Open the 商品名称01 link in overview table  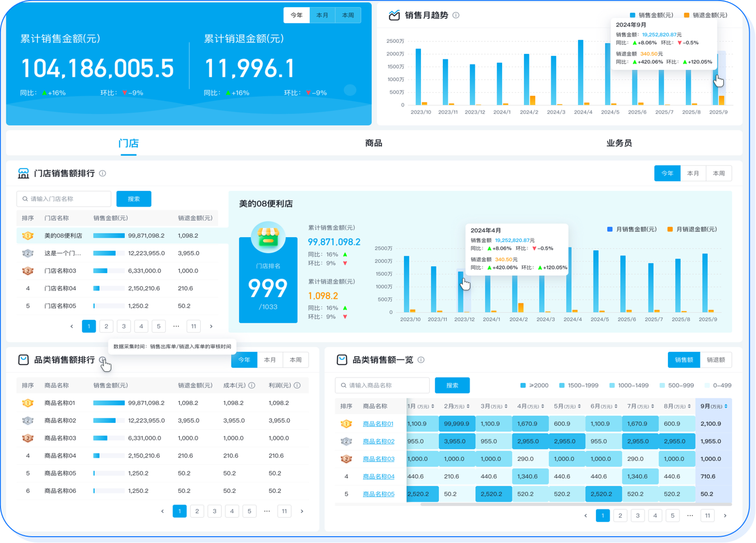(x=378, y=424)
